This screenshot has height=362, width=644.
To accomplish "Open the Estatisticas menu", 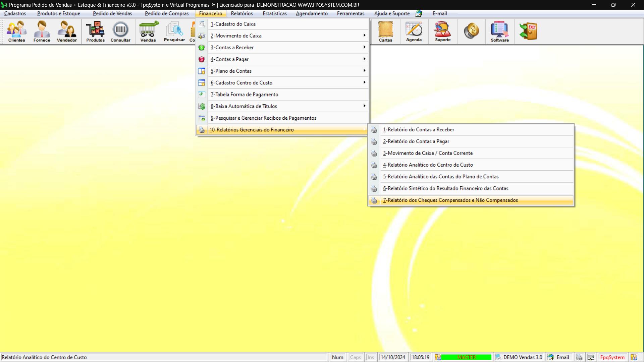I will pyautogui.click(x=275, y=14).
